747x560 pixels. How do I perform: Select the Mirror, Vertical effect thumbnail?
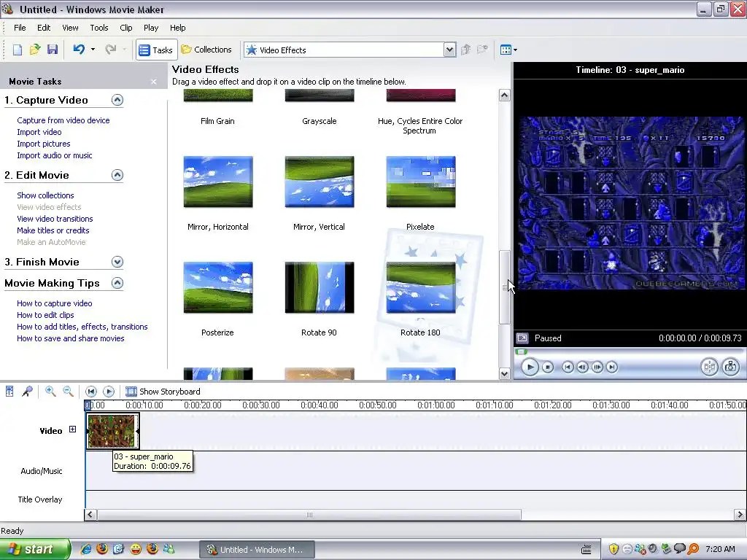(320, 182)
